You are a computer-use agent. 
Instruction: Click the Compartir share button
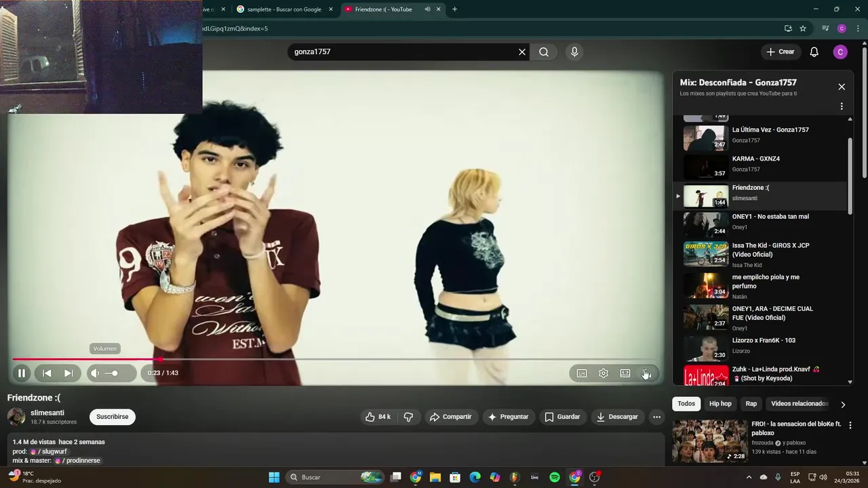pyautogui.click(x=450, y=417)
